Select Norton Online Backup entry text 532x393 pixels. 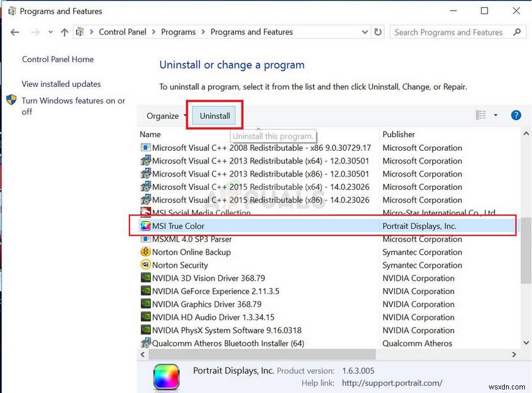click(x=192, y=252)
